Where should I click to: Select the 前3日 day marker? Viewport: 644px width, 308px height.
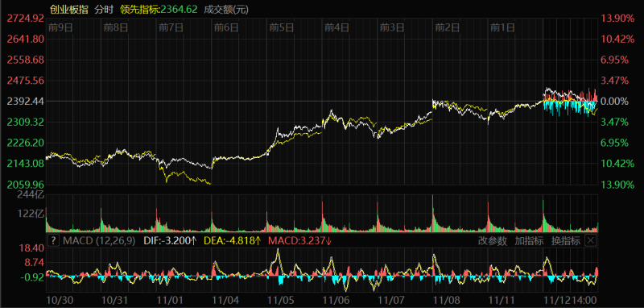pyautogui.click(x=392, y=27)
